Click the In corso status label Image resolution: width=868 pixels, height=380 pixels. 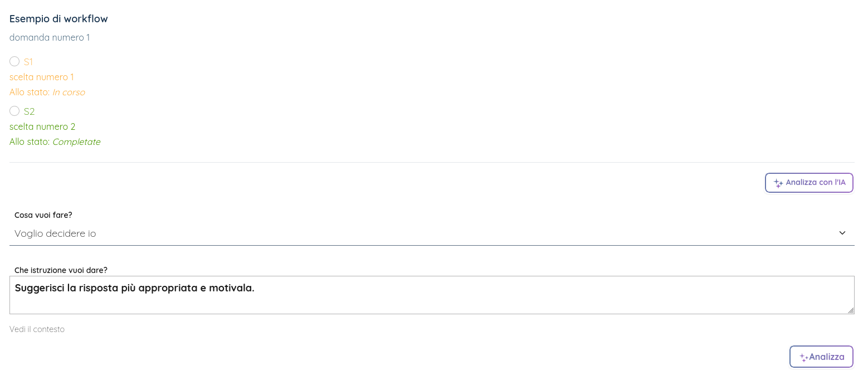coord(69,92)
